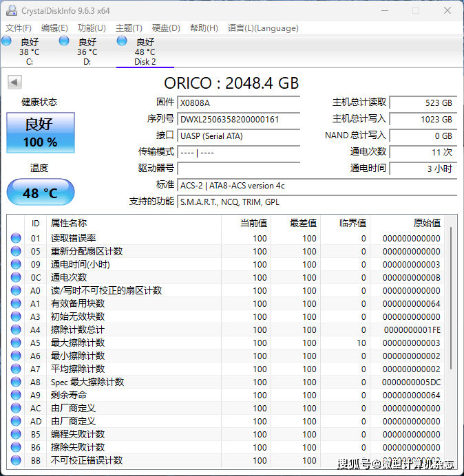Screen dimensions: 464x476
Task: Open the 语言(L)(Language) menu
Action: (x=263, y=28)
